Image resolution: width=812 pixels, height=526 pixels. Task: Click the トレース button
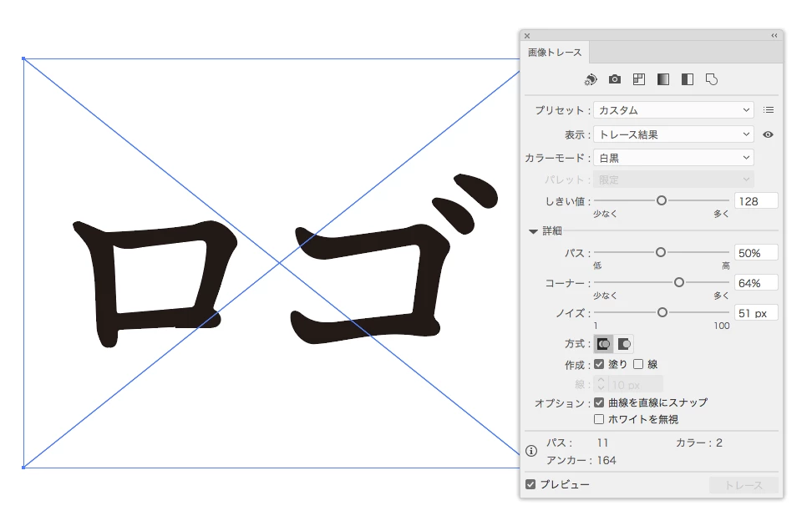(x=743, y=485)
